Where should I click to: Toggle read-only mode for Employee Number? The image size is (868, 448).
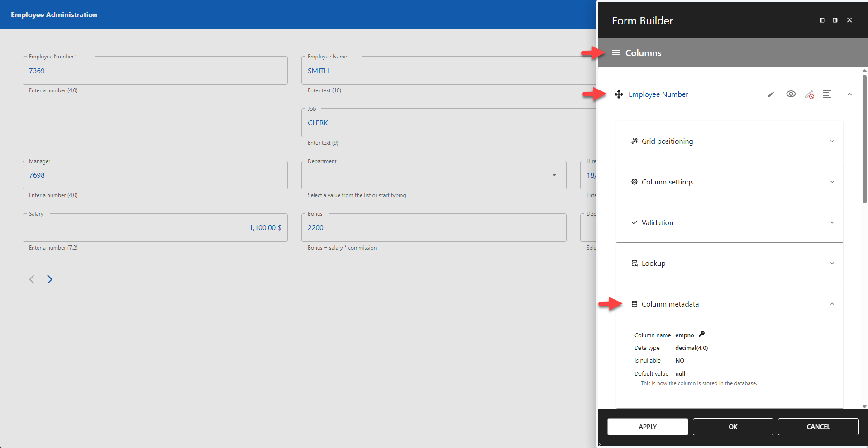click(x=810, y=94)
